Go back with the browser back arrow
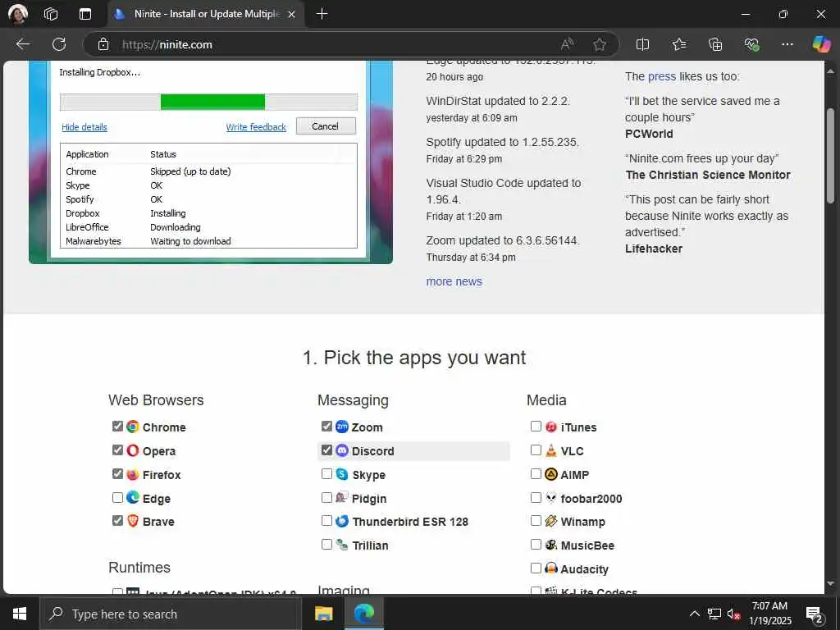840x630 pixels. pyautogui.click(x=22, y=44)
